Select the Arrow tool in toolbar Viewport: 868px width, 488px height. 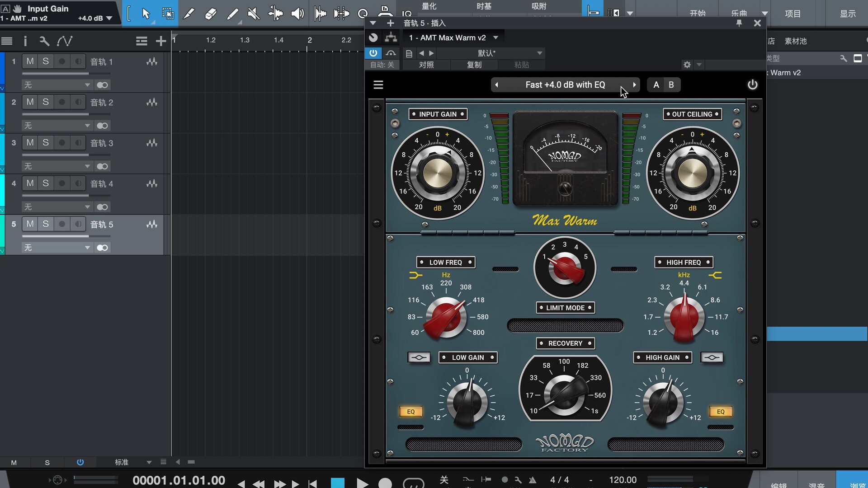coord(145,14)
